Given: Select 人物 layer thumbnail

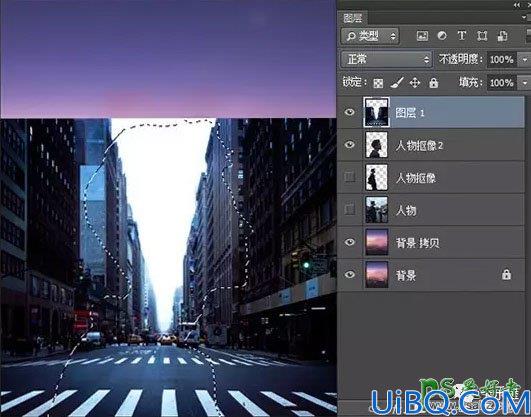Looking at the screenshot, I should [377, 210].
